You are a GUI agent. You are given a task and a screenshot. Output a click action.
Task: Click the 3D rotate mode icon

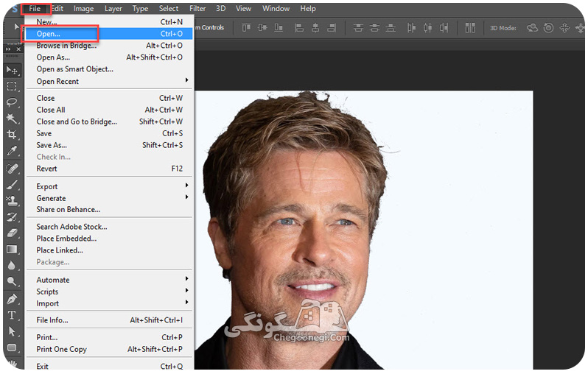click(x=532, y=28)
